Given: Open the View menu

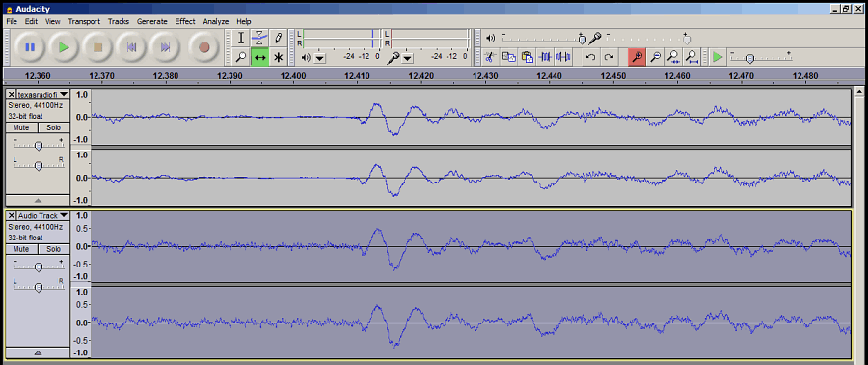Looking at the screenshot, I should pyautogui.click(x=53, y=21).
